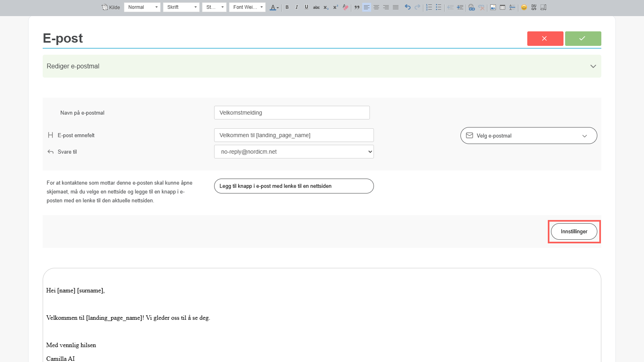Insert a block quote
The height and width of the screenshot is (362, 644).
[357, 7]
